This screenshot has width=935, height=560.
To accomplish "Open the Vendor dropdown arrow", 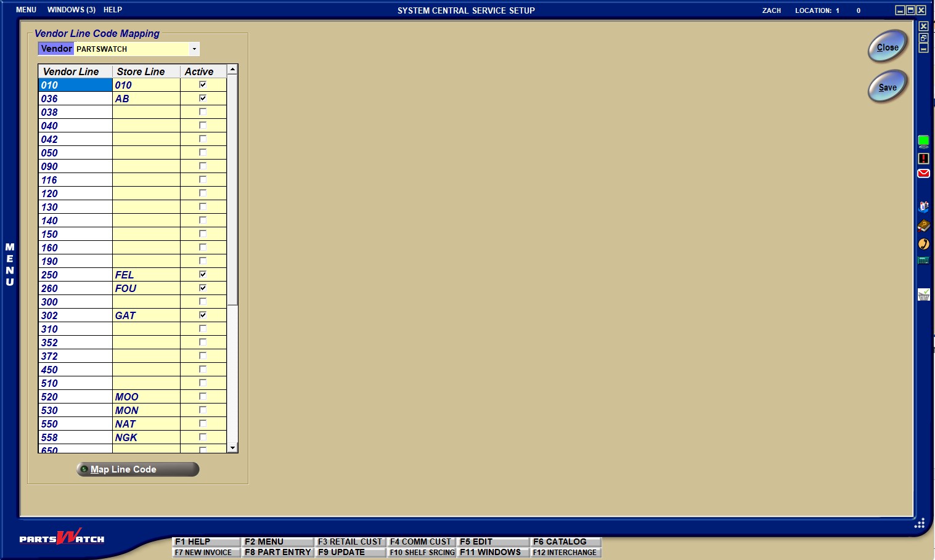I will (194, 49).
